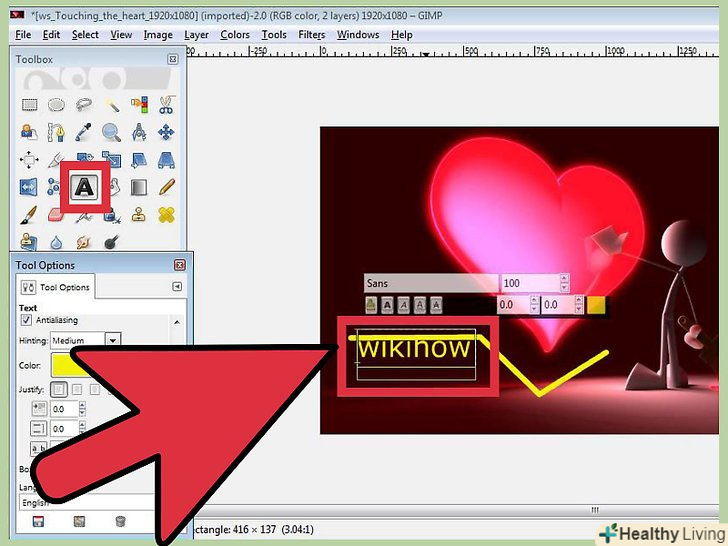Click the on-canvas text color swatch
The width and height of the screenshot is (728, 546).
coord(596,305)
